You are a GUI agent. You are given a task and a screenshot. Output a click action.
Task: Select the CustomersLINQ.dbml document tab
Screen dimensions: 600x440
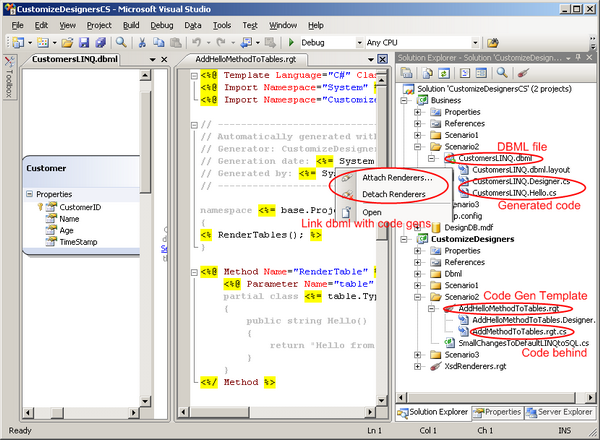75,59
